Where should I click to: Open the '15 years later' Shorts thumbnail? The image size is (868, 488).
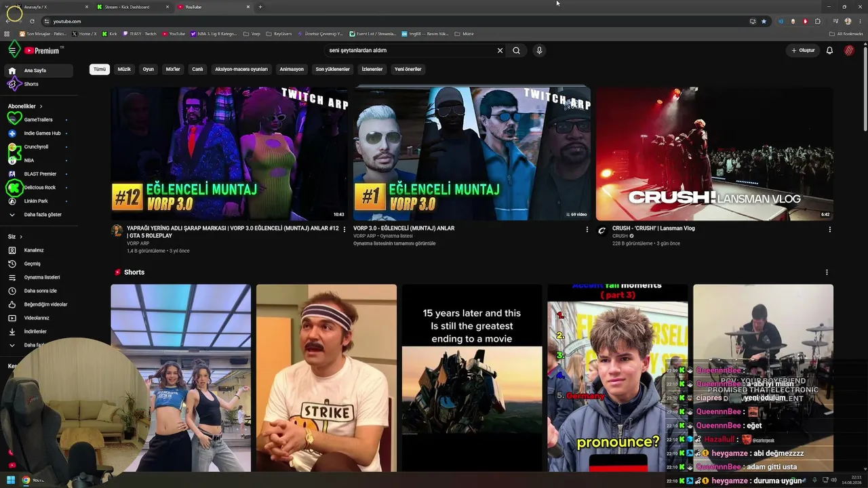click(x=472, y=378)
